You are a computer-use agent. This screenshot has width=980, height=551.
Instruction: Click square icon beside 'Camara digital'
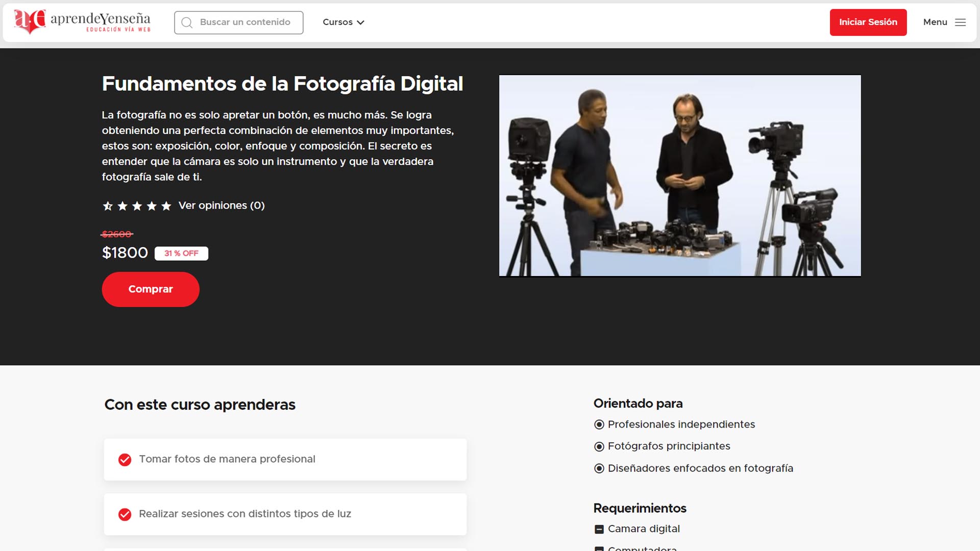[x=599, y=529]
